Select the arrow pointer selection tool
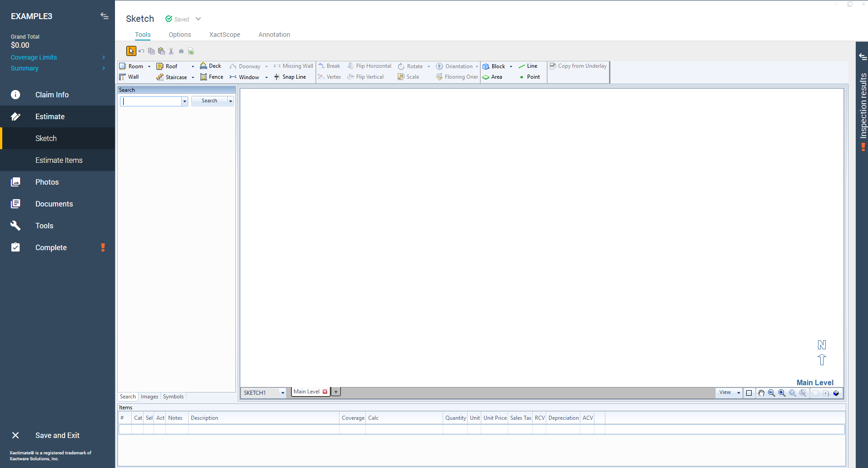 point(131,51)
